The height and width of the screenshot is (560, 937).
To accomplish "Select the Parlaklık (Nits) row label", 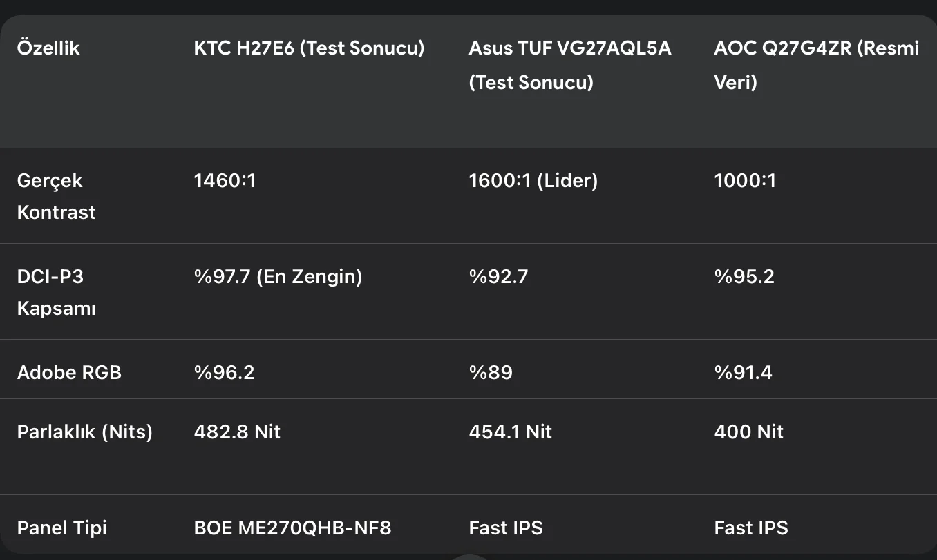I will 84,432.
